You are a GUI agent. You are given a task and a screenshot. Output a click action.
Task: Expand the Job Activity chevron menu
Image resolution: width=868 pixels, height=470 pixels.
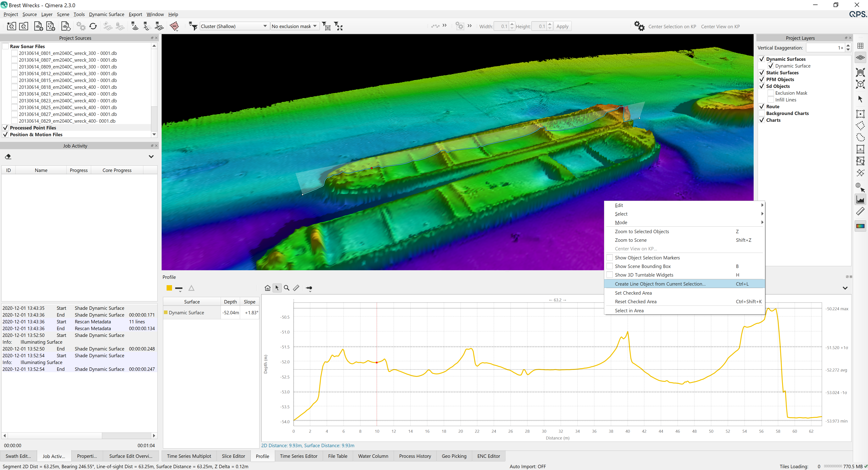(151, 157)
